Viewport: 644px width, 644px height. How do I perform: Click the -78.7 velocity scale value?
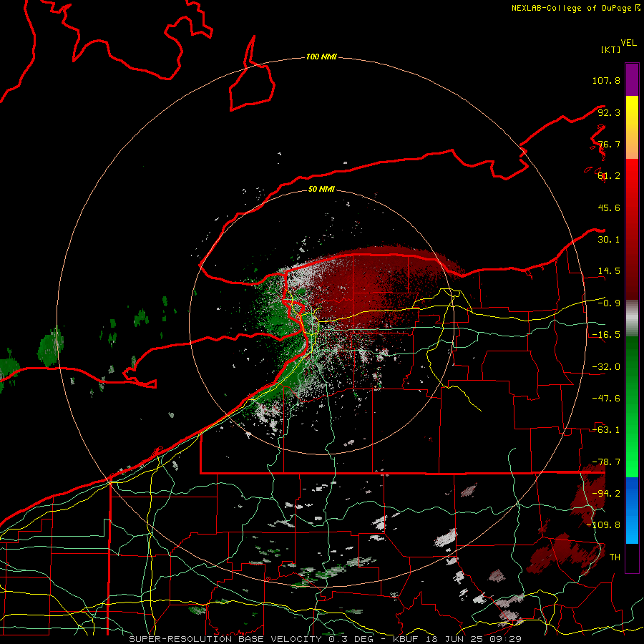click(606, 462)
